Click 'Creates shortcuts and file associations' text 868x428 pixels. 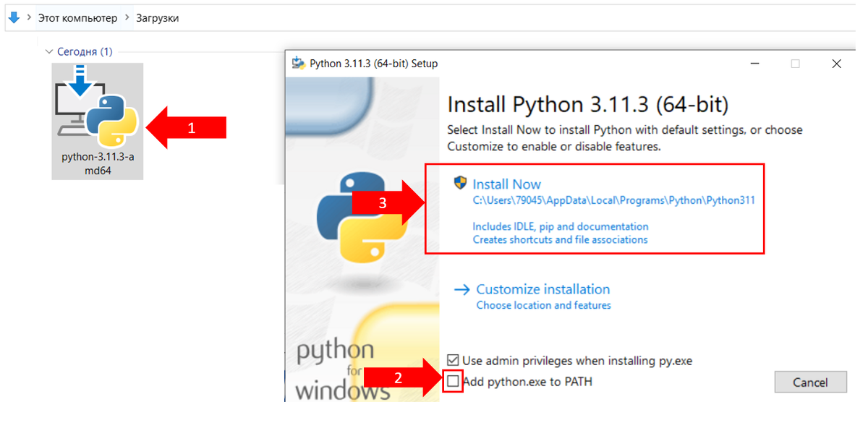click(560, 239)
